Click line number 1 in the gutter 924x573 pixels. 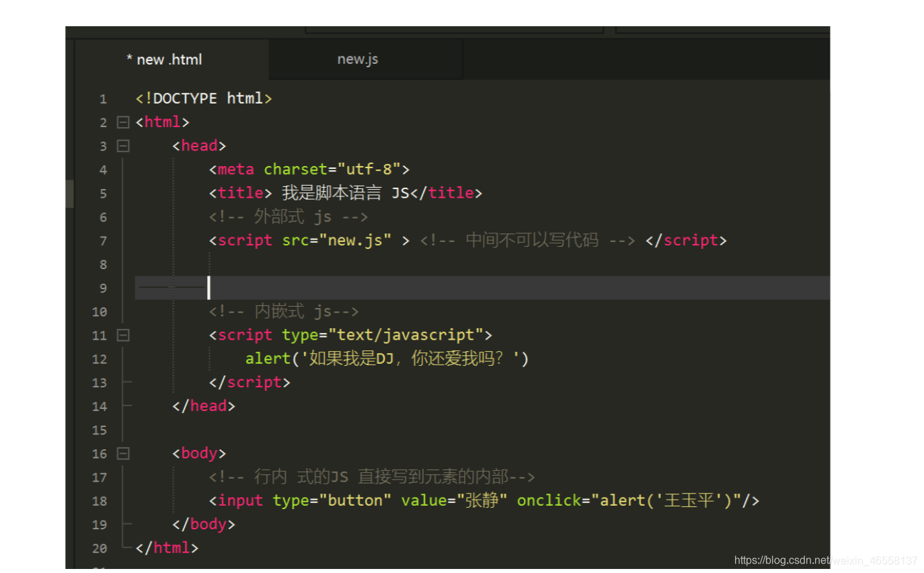click(103, 98)
